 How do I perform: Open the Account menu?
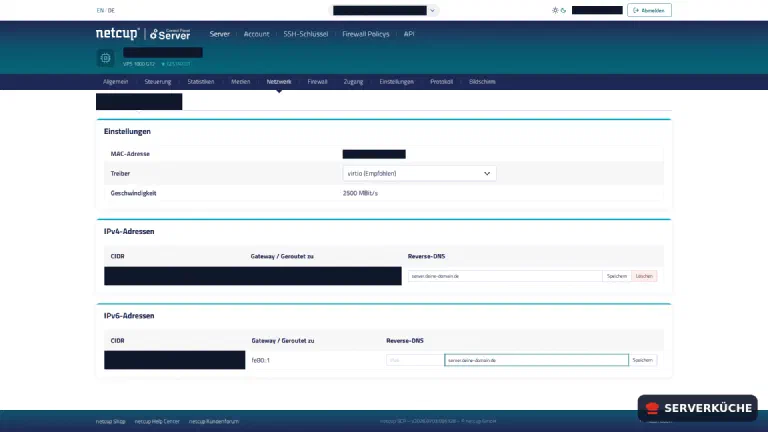[x=256, y=34]
